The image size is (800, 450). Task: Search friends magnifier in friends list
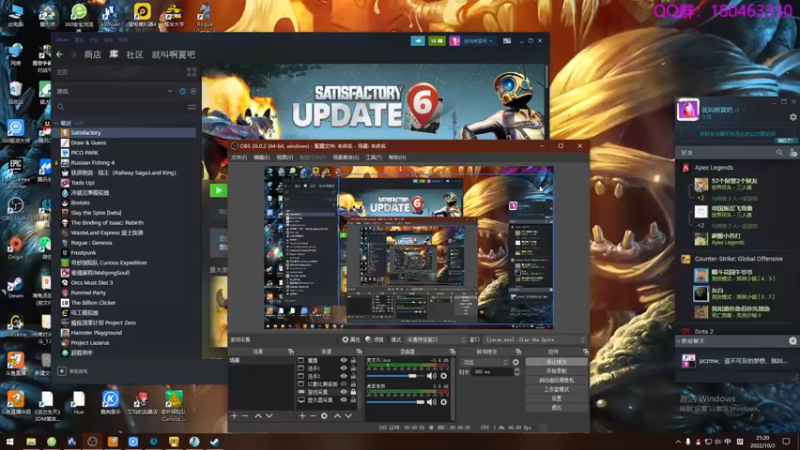pyautogui.click(x=779, y=153)
